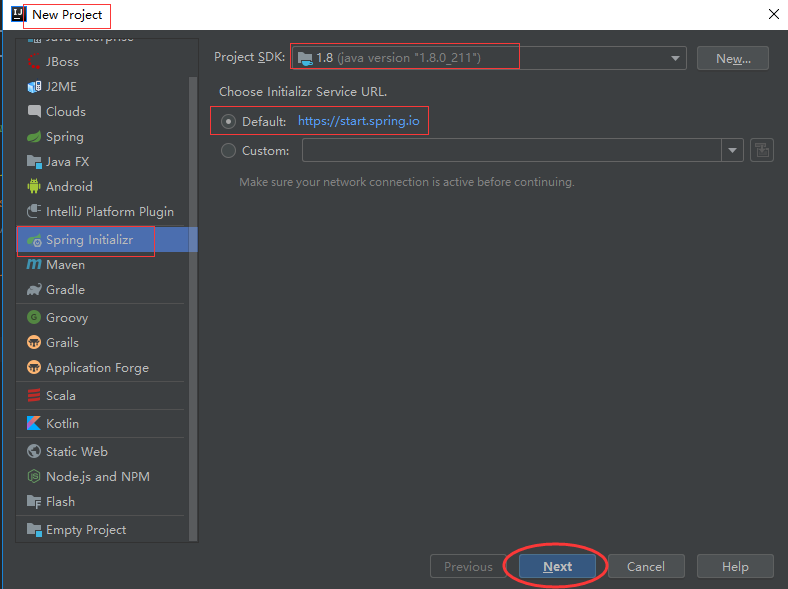Viewport: 788px width, 589px height.
Task: Click the Previous button
Action: pyautogui.click(x=468, y=566)
